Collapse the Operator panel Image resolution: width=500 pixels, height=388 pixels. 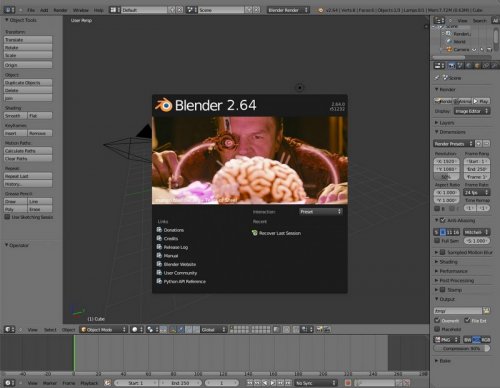click(6, 245)
